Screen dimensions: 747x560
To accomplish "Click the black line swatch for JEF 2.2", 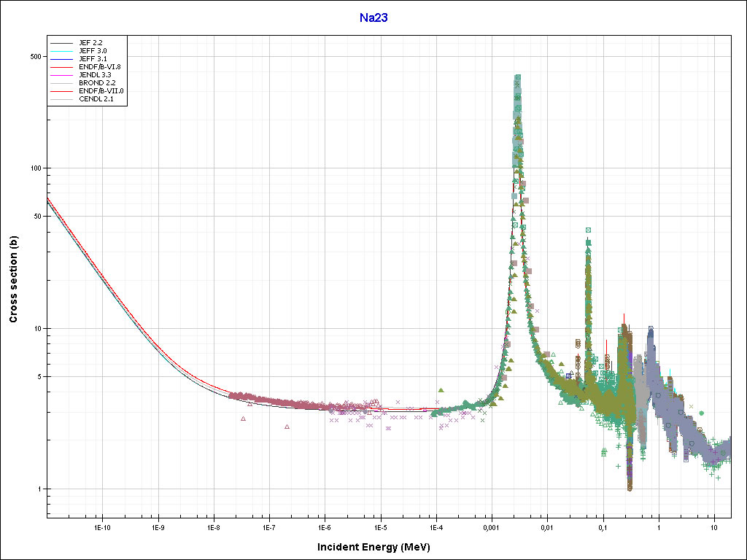I will pyautogui.click(x=61, y=43).
